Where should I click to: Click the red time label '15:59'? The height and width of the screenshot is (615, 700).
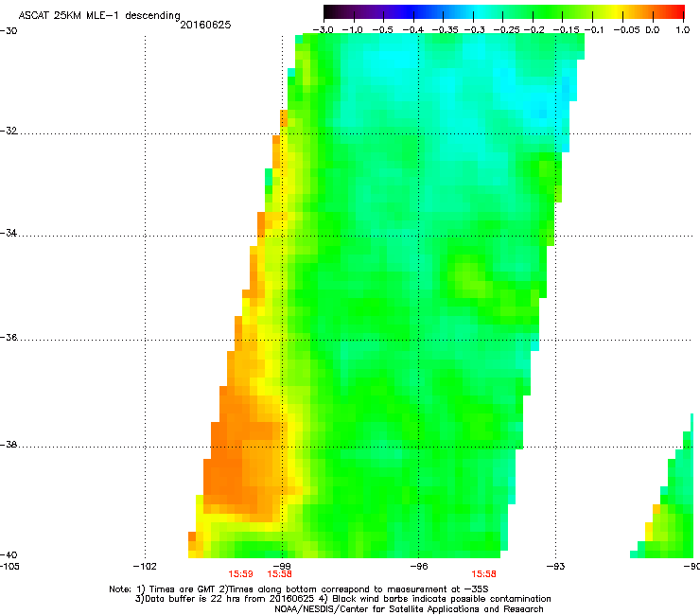click(240, 574)
